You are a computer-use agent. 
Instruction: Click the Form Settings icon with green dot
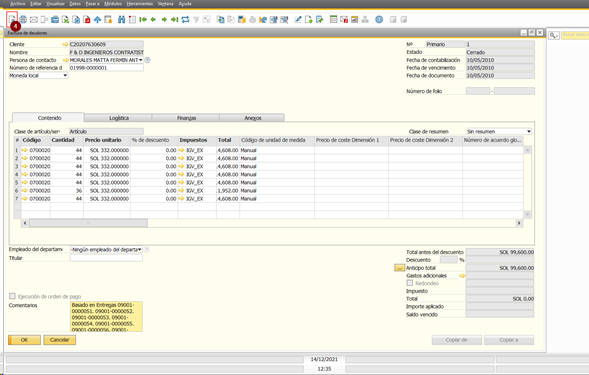pyautogui.click(x=309, y=19)
